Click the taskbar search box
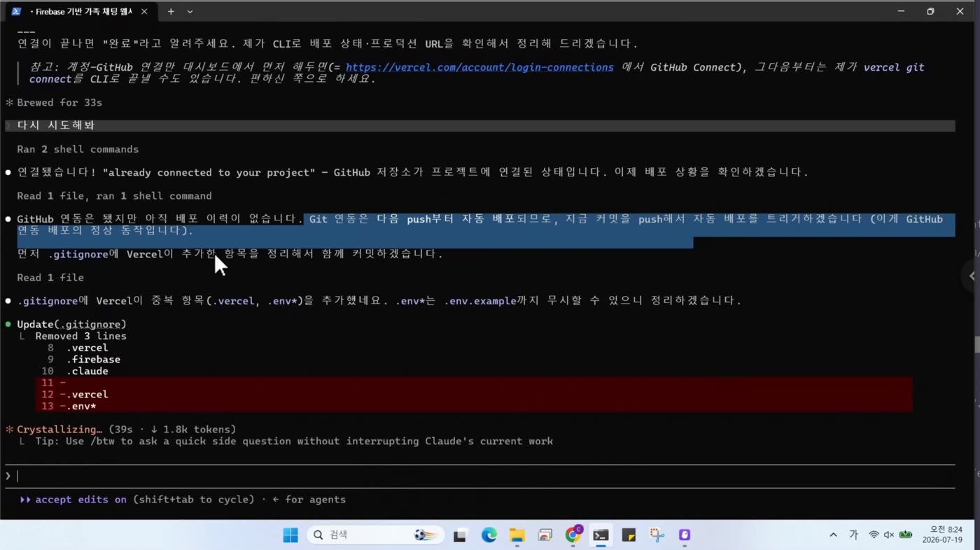The height and width of the screenshot is (550, 980). click(x=375, y=535)
